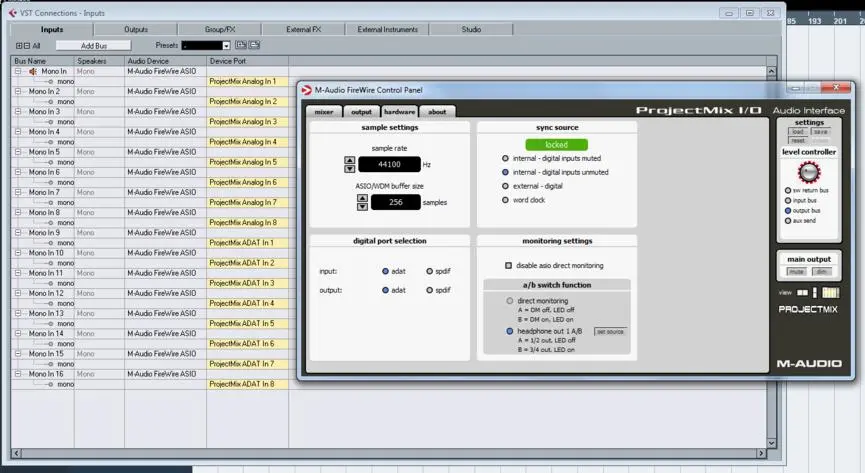The height and width of the screenshot is (473, 865).
Task: Switch to the Studio tab
Action: [x=471, y=29]
